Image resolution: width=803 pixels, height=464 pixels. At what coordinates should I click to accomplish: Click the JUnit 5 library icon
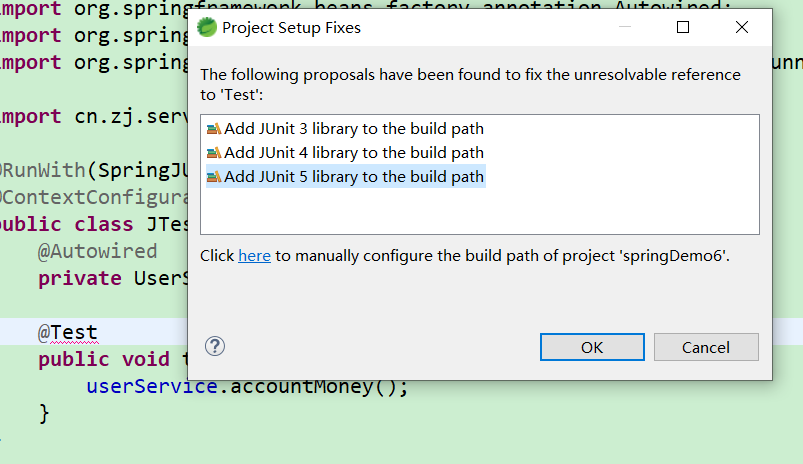[213, 177]
